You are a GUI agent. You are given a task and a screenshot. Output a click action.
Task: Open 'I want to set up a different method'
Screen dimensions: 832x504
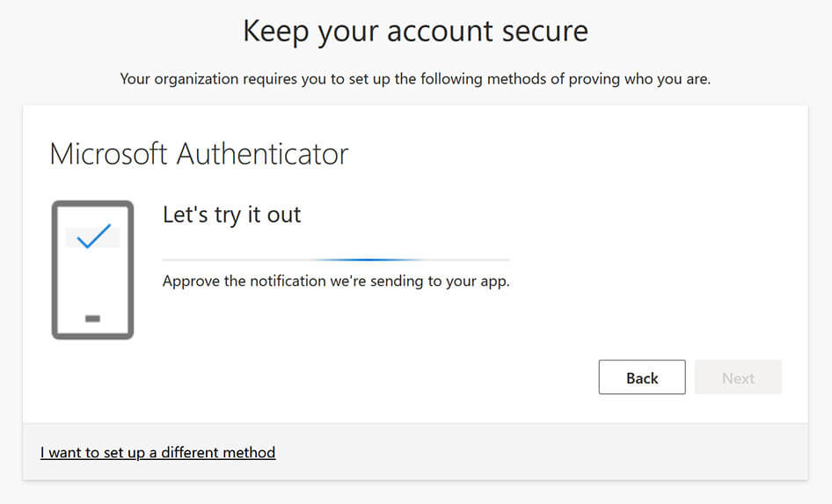coord(157,452)
